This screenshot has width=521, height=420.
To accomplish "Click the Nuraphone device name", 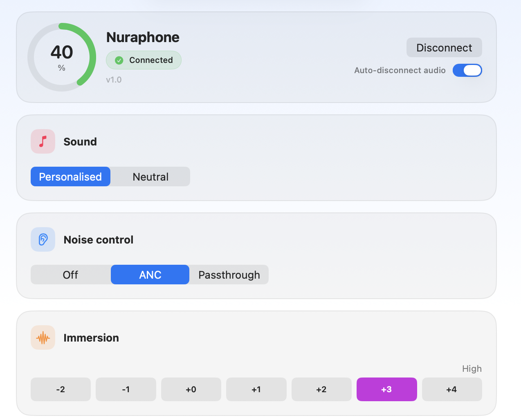I will pos(143,37).
